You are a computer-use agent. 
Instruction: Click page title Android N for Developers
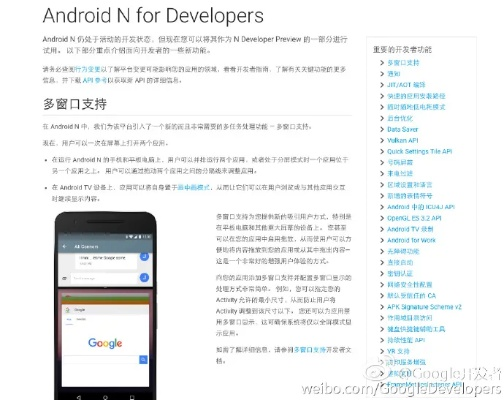pos(153,15)
